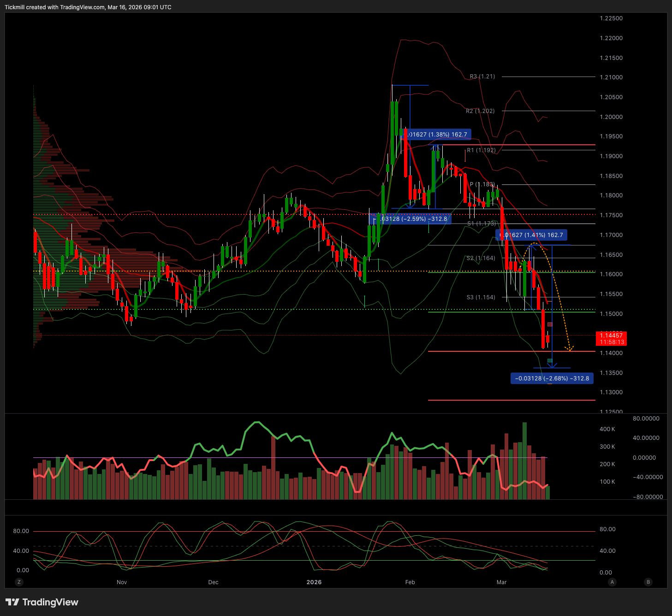Toggle the B scale button
The height and width of the screenshot is (616, 672).
(648, 582)
